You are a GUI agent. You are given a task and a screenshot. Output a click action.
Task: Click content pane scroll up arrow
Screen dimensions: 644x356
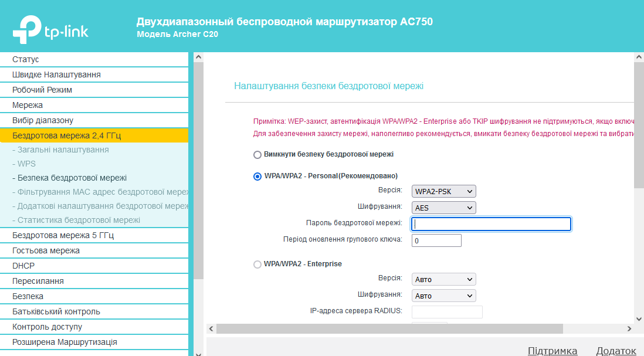(639, 57)
